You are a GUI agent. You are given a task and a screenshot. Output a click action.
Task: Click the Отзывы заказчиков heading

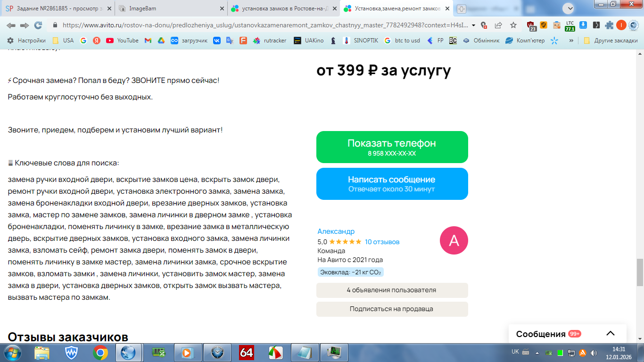[68, 337]
